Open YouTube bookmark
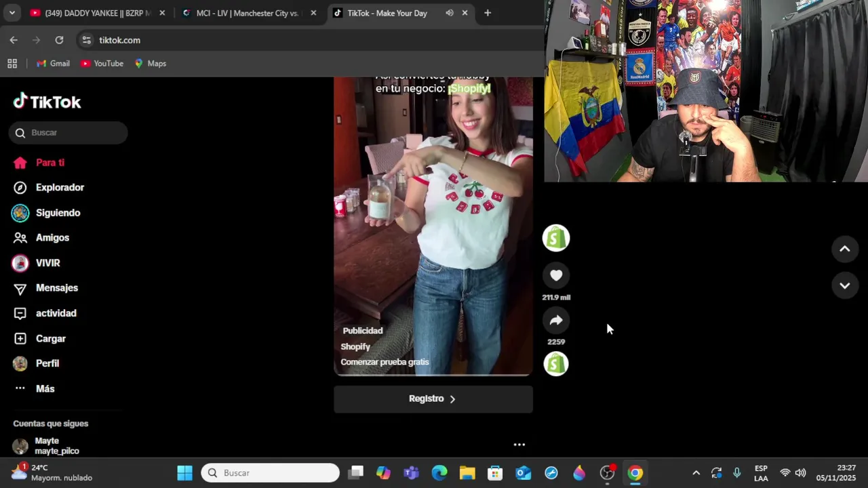The image size is (868, 488). click(102, 64)
